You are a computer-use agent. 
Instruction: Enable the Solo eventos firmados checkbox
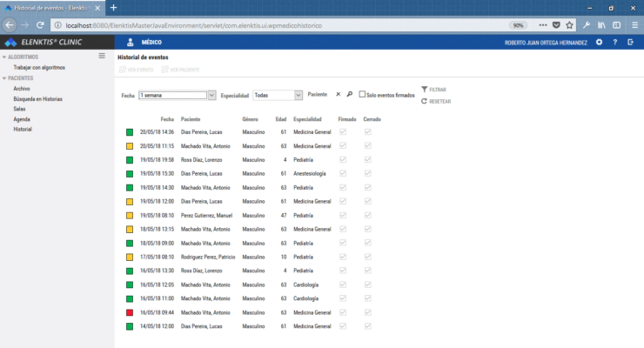(363, 94)
